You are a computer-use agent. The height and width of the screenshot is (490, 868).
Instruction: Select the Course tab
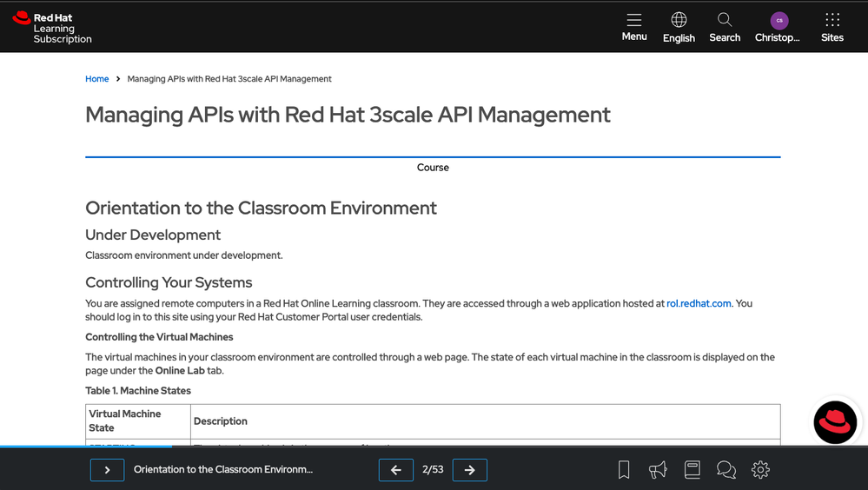pyautogui.click(x=433, y=168)
